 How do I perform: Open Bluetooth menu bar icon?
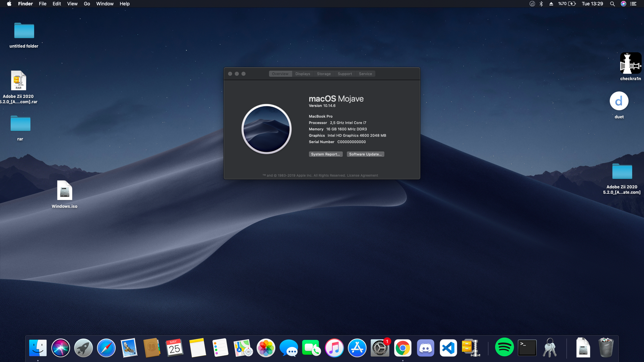pyautogui.click(x=541, y=4)
